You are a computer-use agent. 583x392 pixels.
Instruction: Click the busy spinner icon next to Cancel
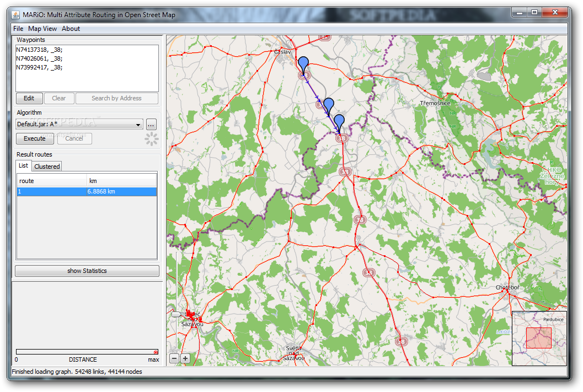(151, 139)
